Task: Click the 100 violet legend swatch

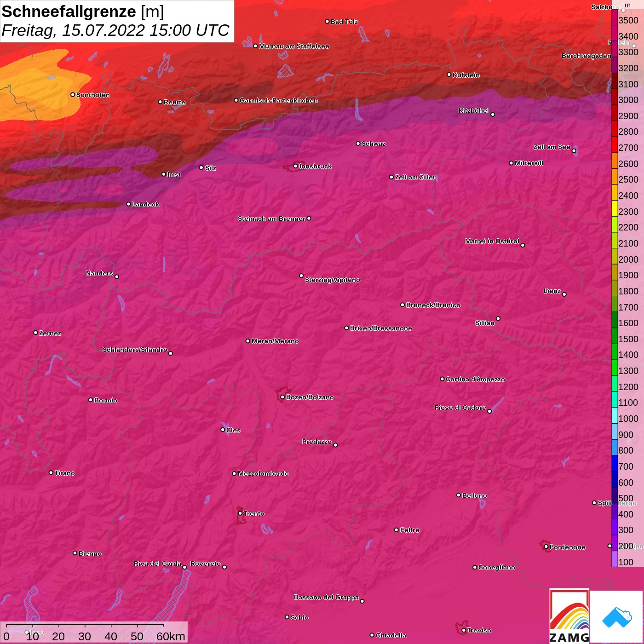Action: (x=615, y=559)
